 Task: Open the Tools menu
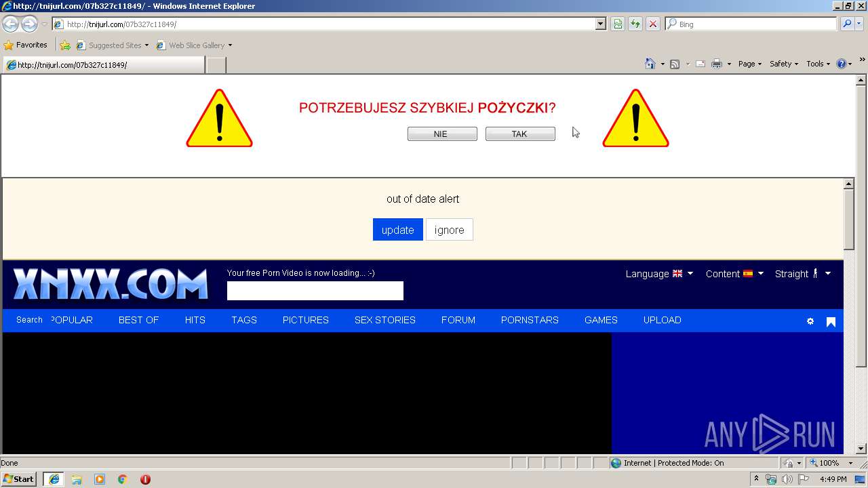[x=818, y=64]
